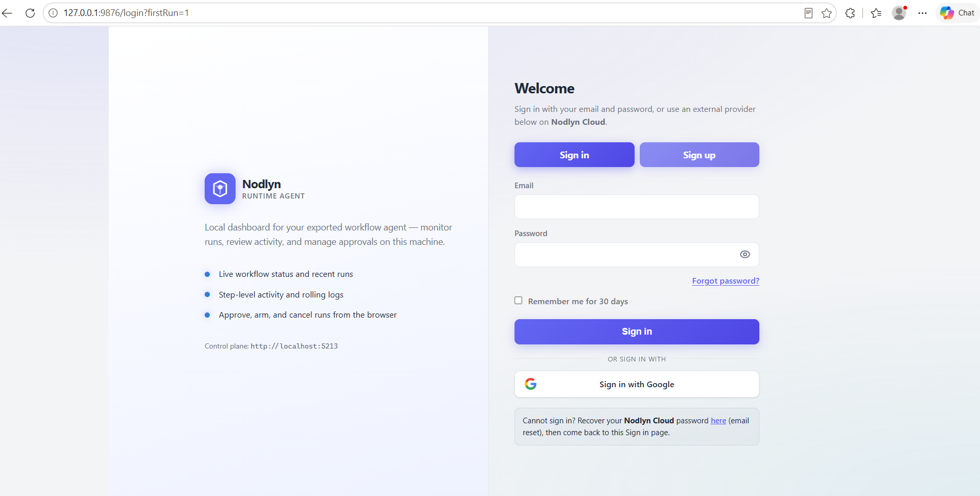Viewport: 980px width, 496px height.
Task: Submit with the wide Sign in button
Action: coord(637,332)
